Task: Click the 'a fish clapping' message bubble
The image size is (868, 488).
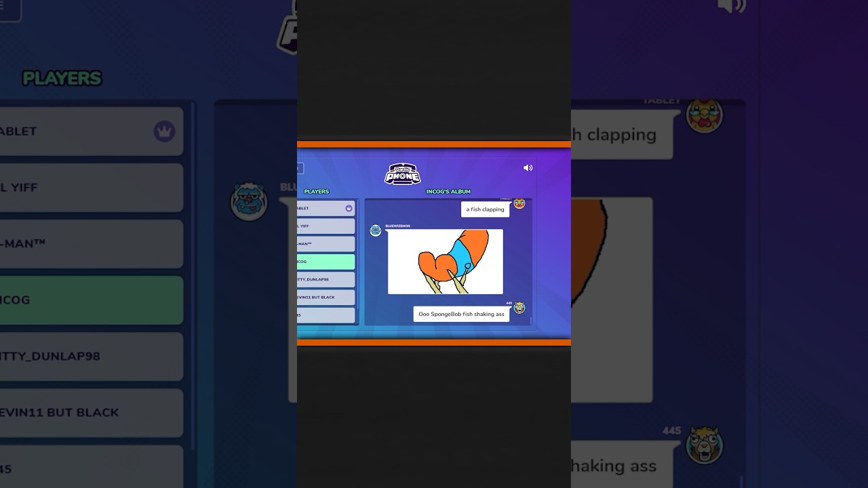Action: 486,209
